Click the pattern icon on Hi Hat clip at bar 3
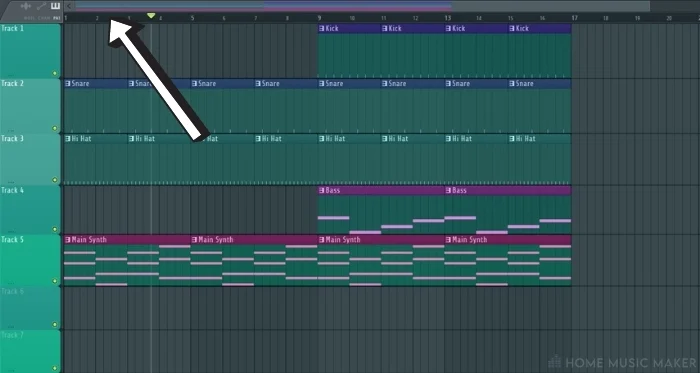Viewport: 700px width, 373px height. coord(131,139)
